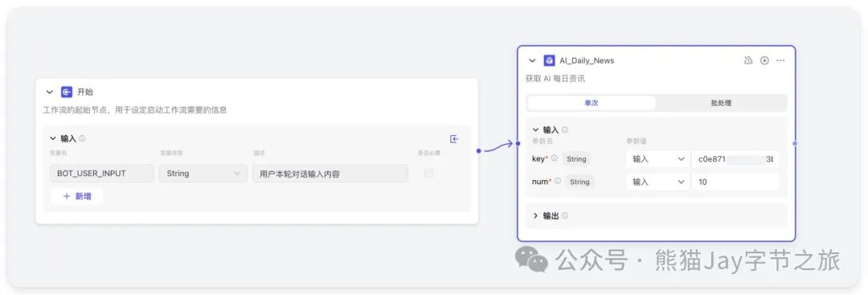
Task: Click the key value field c0e871
Action: point(735,159)
